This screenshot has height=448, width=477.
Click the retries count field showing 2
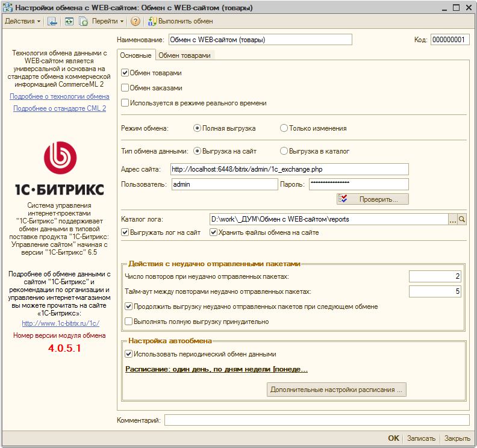435,276
